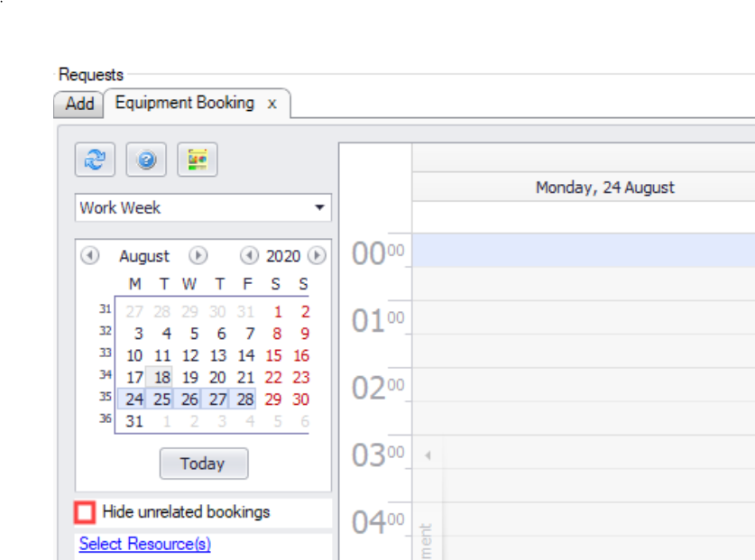Enable Hide unrelated bookings checkbox
Image resolution: width=755 pixels, height=560 pixels.
(x=84, y=513)
